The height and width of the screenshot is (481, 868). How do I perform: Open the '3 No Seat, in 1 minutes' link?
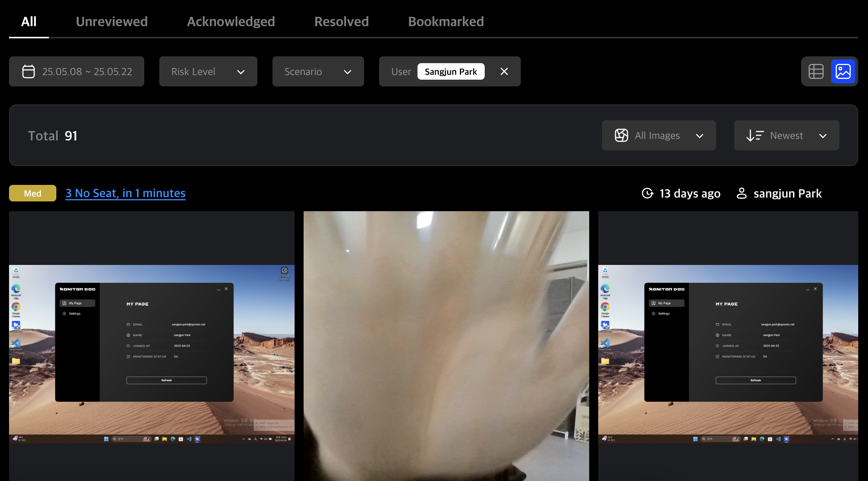point(125,193)
